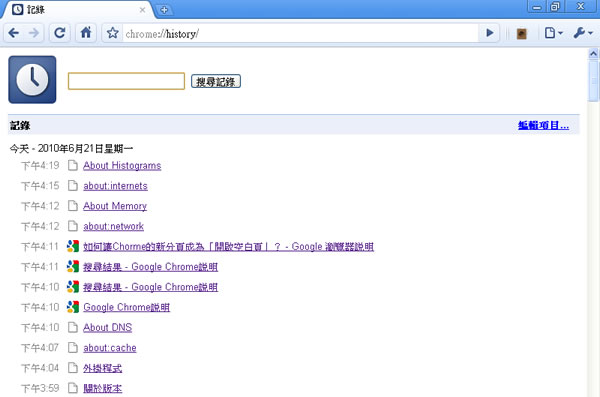Open a new tab with plus button
600x397 pixels.
coord(164,10)
